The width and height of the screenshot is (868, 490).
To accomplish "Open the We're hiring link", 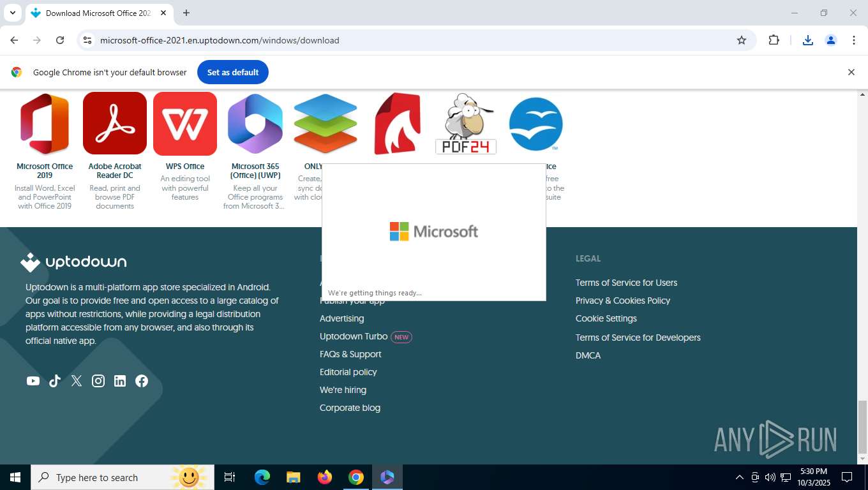I will 343,390.
